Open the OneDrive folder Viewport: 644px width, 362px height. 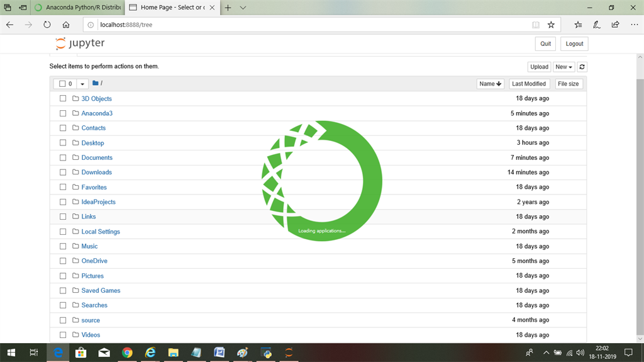point(94,261)
